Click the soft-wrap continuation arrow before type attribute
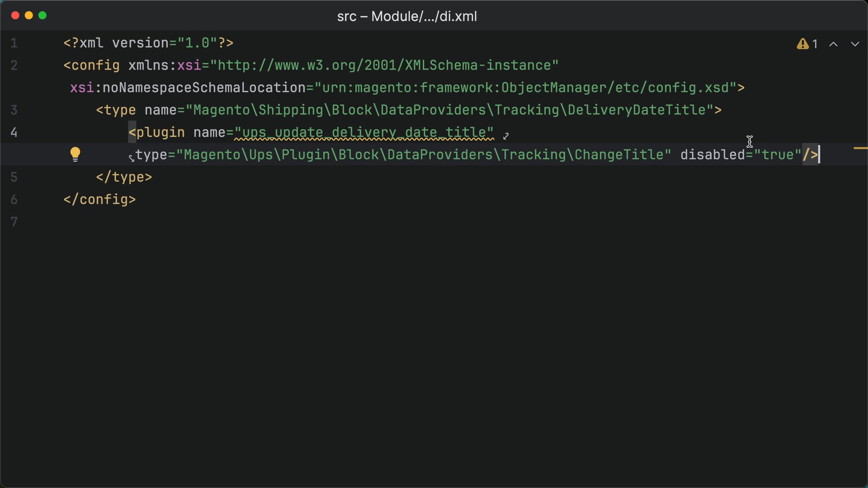The height and width of the screenshot is (488, 868). click(x=131, y=158)
